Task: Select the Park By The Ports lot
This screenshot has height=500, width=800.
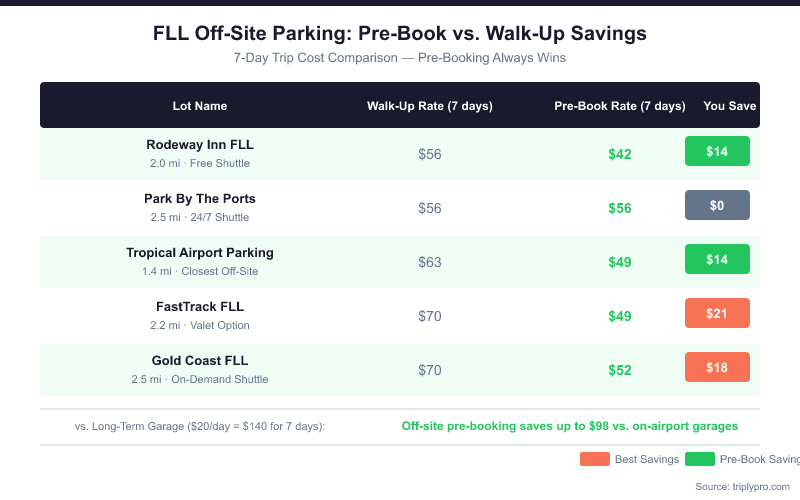Action: [200, 198]
